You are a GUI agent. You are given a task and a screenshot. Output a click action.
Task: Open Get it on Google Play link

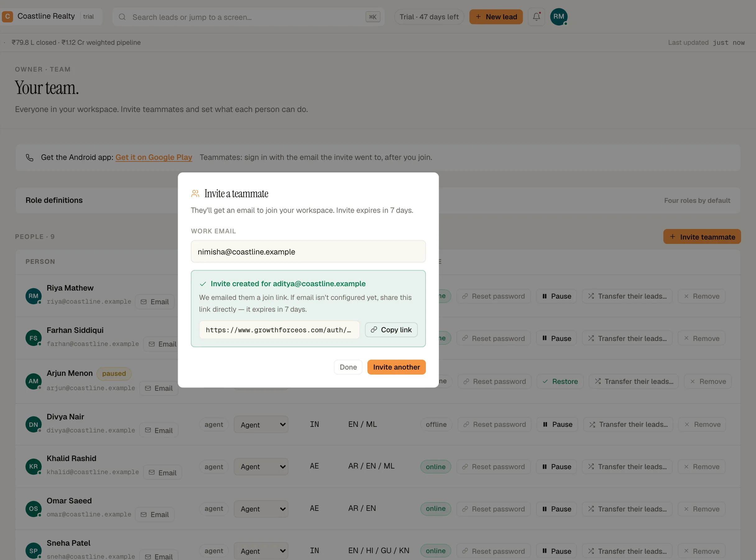[x=154, y=157]
